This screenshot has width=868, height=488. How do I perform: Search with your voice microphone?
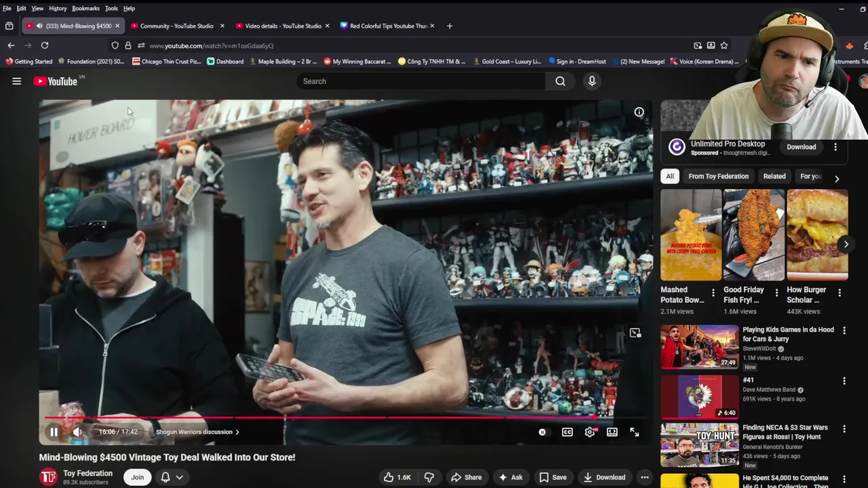592,81
